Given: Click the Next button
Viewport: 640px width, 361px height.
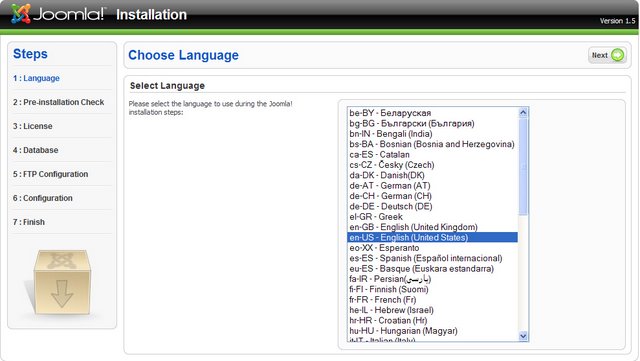Looking at the screenshot, I should tap(607, 55).
